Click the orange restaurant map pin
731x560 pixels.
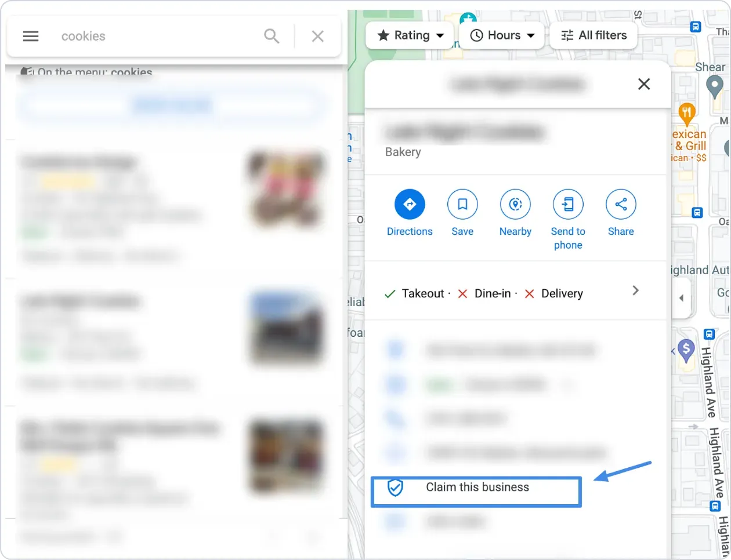pos(687,112)
